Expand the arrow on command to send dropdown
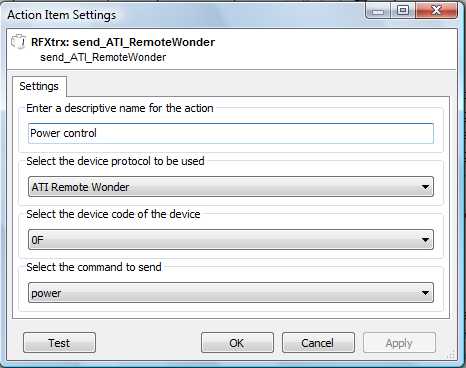 [425, 293]
